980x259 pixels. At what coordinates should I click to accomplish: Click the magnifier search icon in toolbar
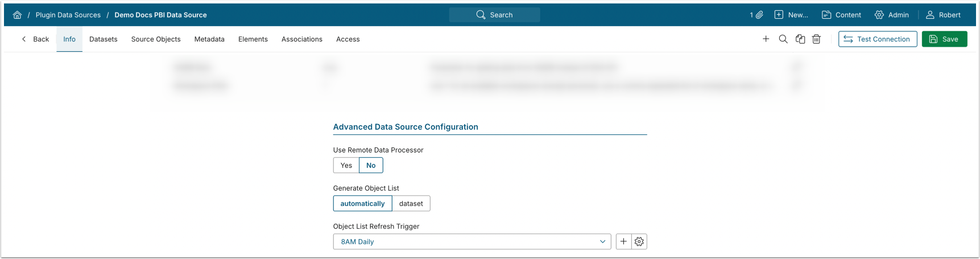pyautogui.click(x=783, y=39)
